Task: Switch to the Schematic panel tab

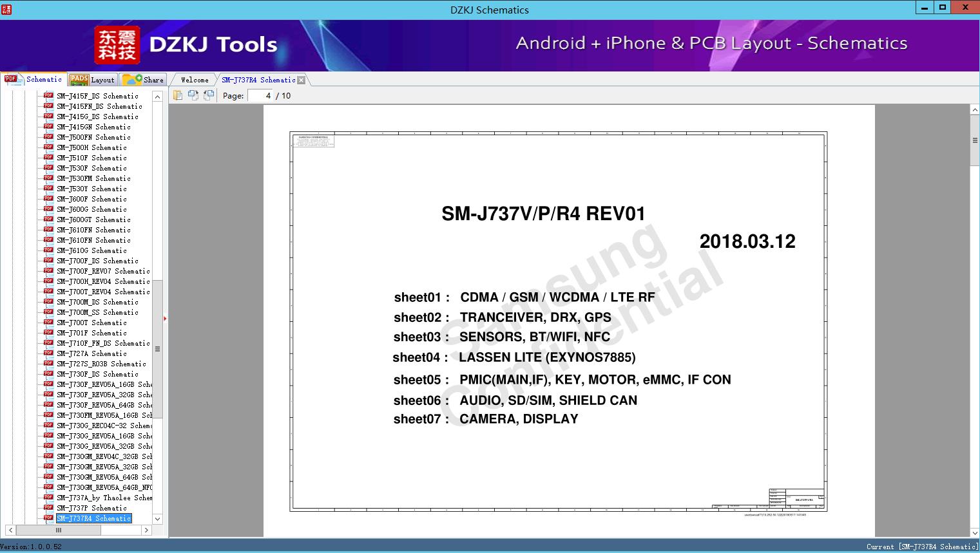Action: pos(34,79)
